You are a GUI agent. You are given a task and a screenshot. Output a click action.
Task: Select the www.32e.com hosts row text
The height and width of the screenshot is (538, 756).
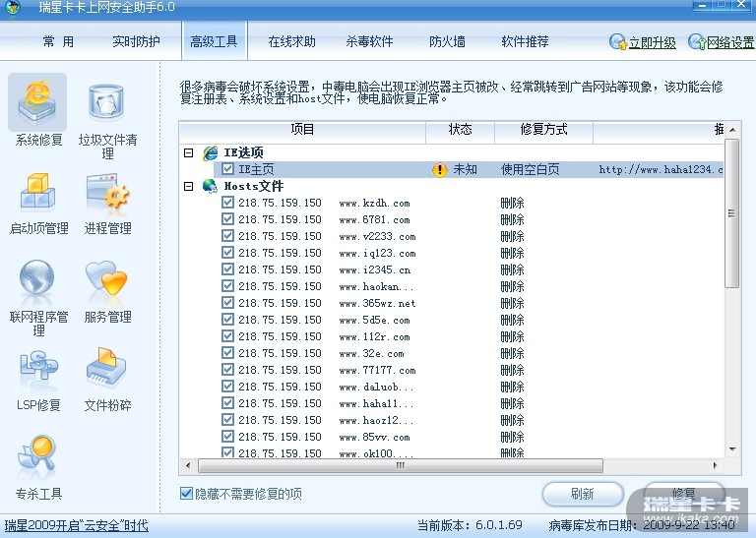[x=372, y=353]
